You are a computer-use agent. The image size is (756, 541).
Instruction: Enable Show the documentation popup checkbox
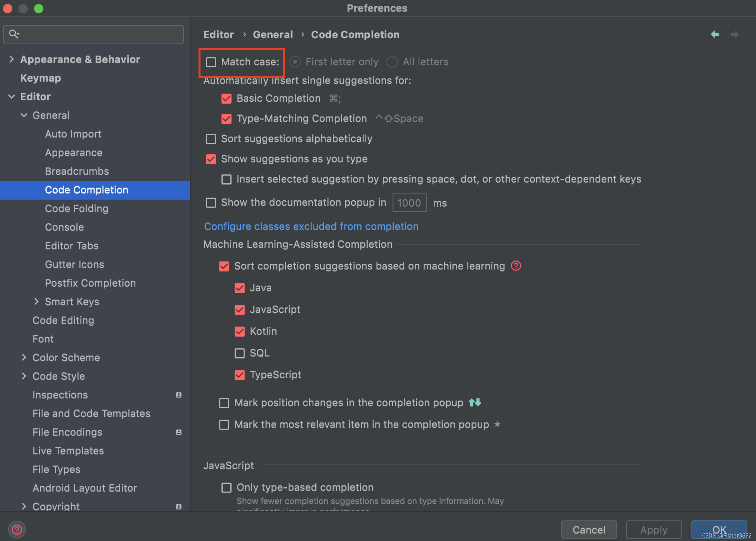point(211,202)
